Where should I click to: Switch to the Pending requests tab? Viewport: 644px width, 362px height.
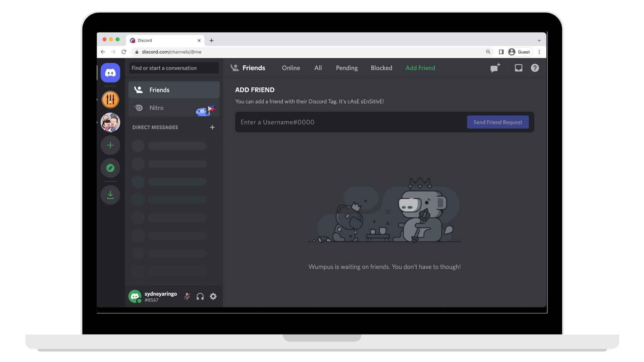click(347, 68)
